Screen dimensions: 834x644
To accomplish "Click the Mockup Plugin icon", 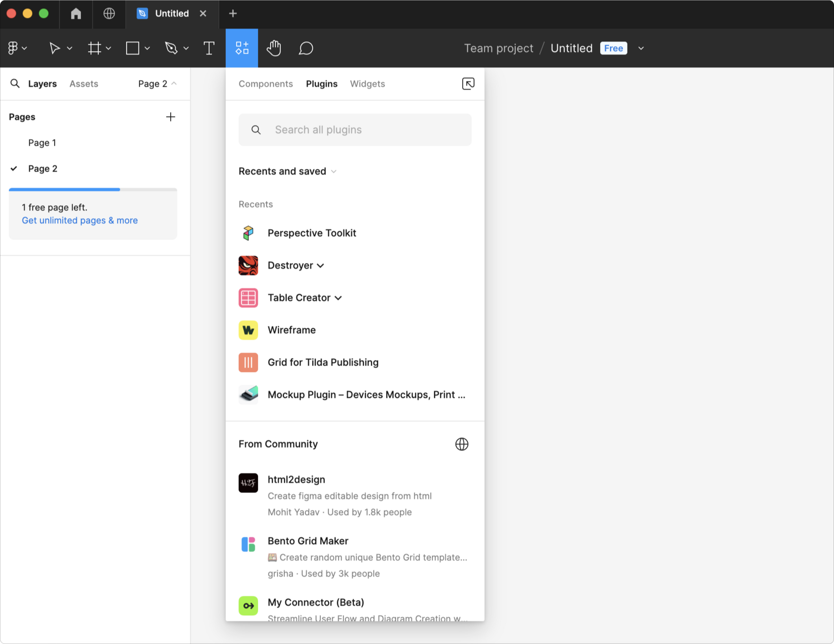I will click(248, 394).
